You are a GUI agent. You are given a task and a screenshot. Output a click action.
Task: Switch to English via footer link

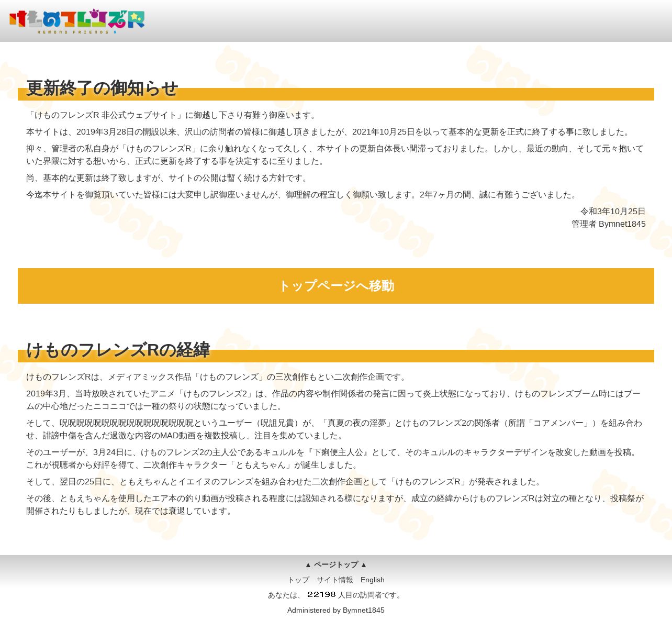click(373, 580)
